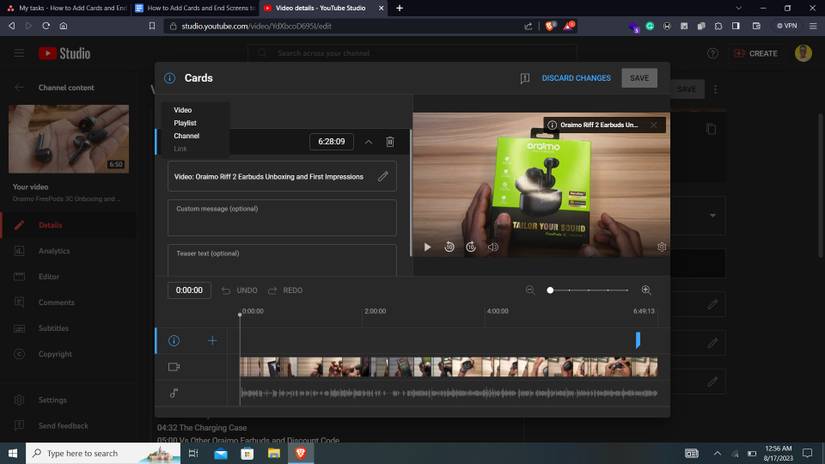Click the 4:00:00 mark on the timeline ruler
The height and width of the screenshot is (464, 825).
click(497, 311)
